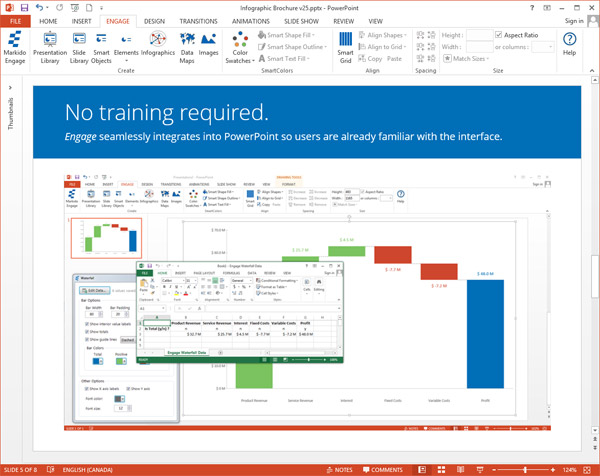Switch to the SLIDE SHOW tab
The height and width of the screenshot is (476, 600).
(302, 21)
